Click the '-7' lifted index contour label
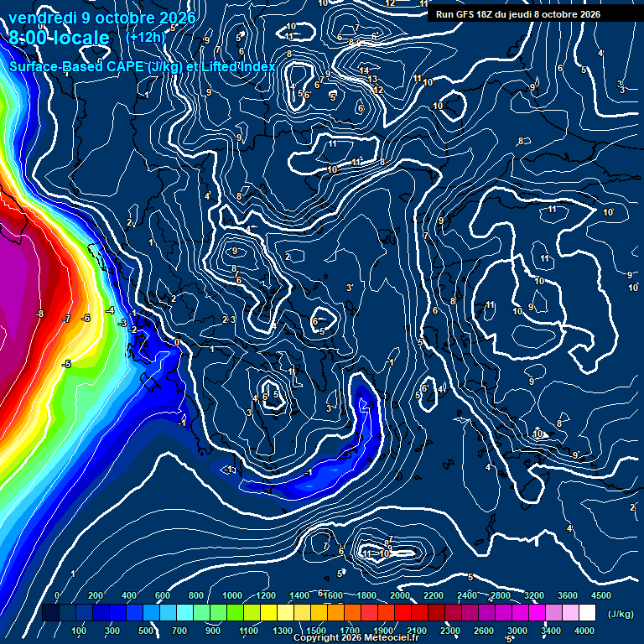644x644 pixels. [66, 319]
